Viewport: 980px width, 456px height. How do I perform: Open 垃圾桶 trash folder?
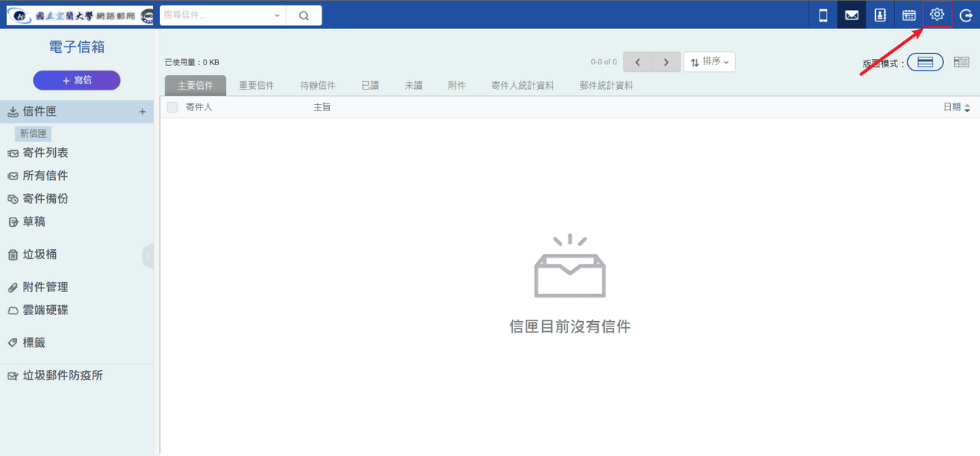pyautogui.click(x=40, y=255)
